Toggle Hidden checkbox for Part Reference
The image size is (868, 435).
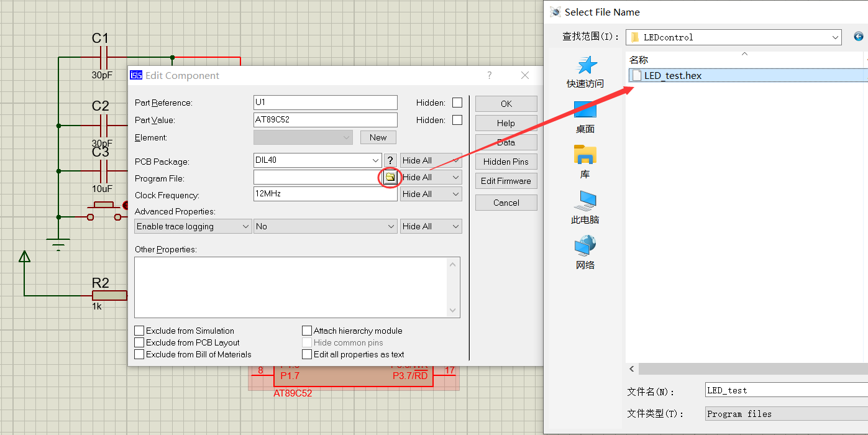coord(457,103)
